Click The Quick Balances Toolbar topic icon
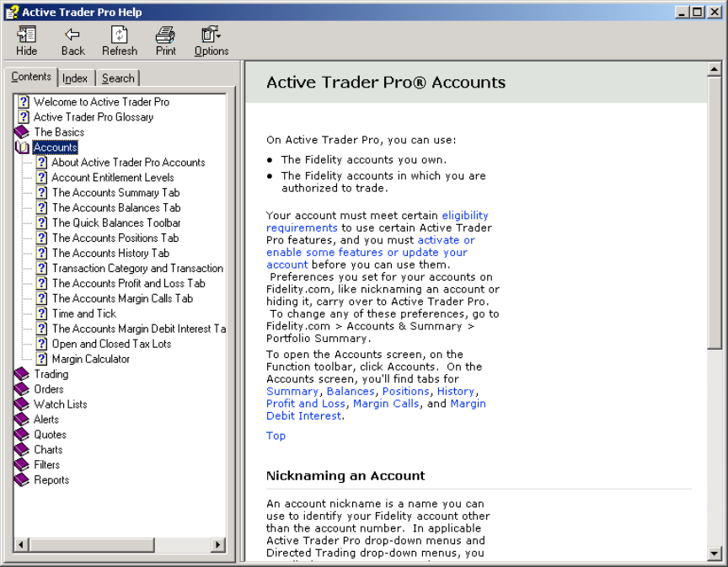 [x=42, y=222]
